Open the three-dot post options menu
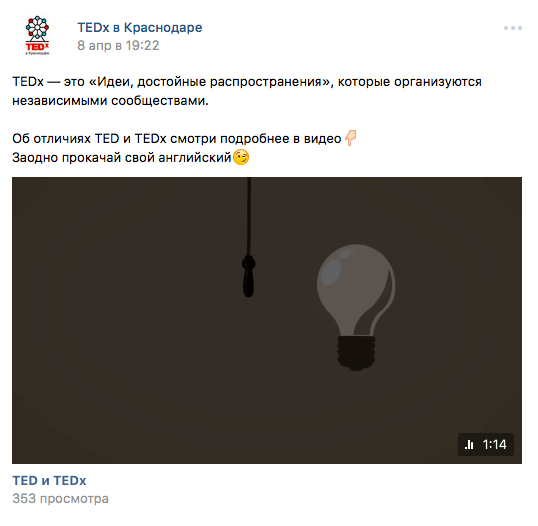 [x=513, y=28]
